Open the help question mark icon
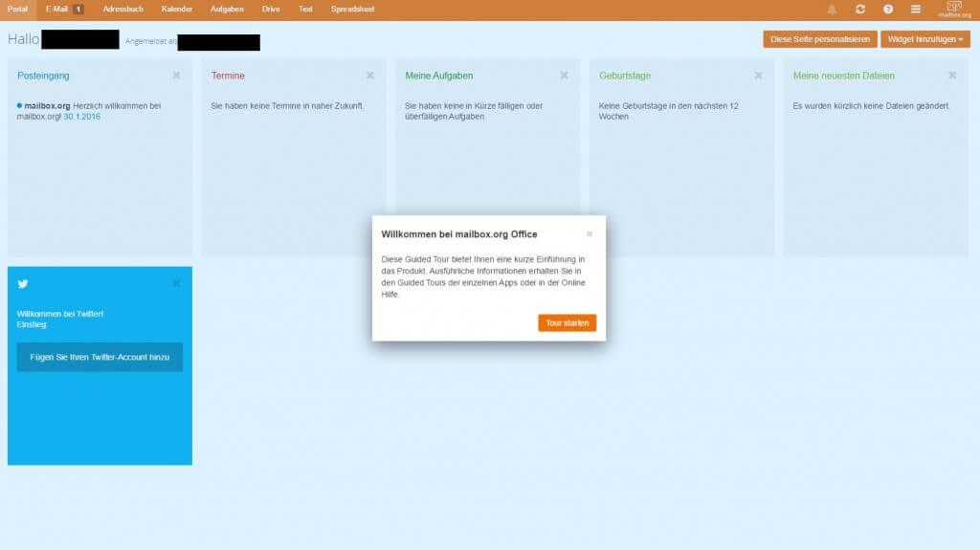 [887, 10]
